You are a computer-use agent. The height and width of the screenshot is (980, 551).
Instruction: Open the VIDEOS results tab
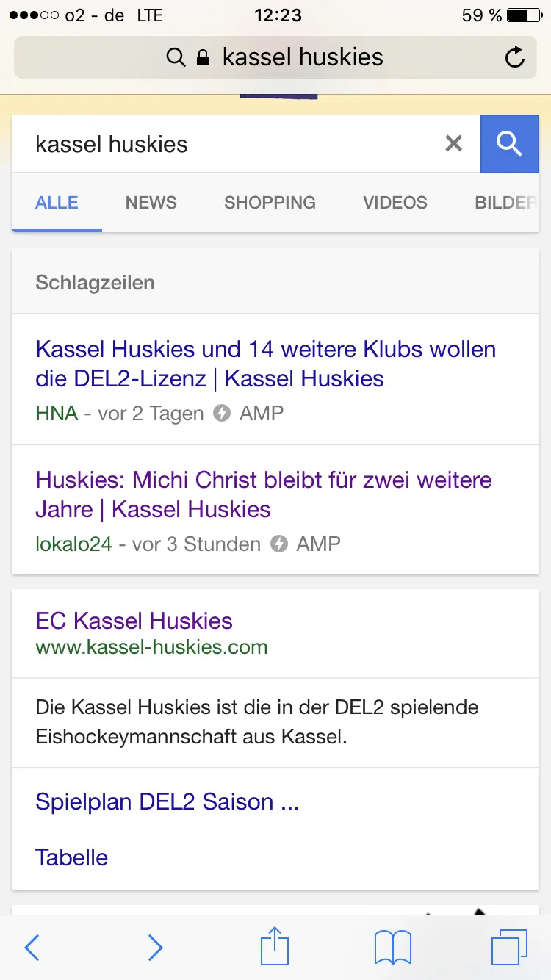(x=395, y=203)
